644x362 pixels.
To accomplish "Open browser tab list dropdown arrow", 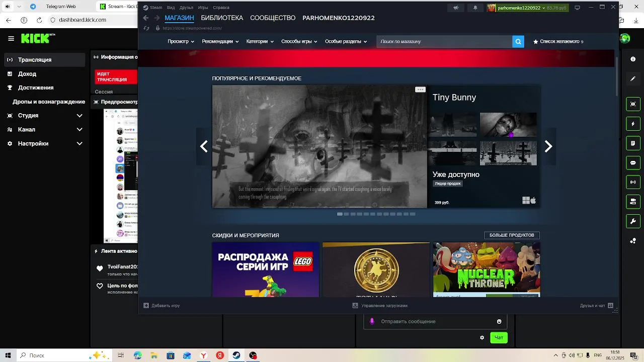I will (x=19, y=7).
